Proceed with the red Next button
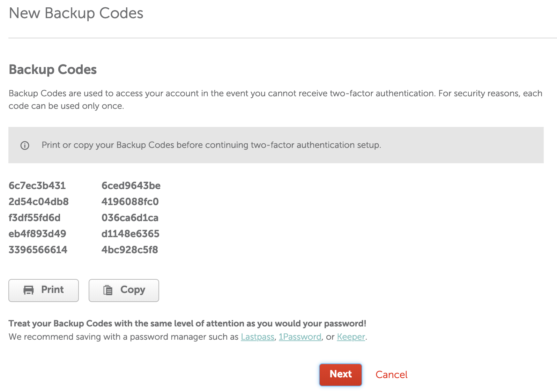Image resolution: width=557 pixels, height=392 pixels. (341, 375)
